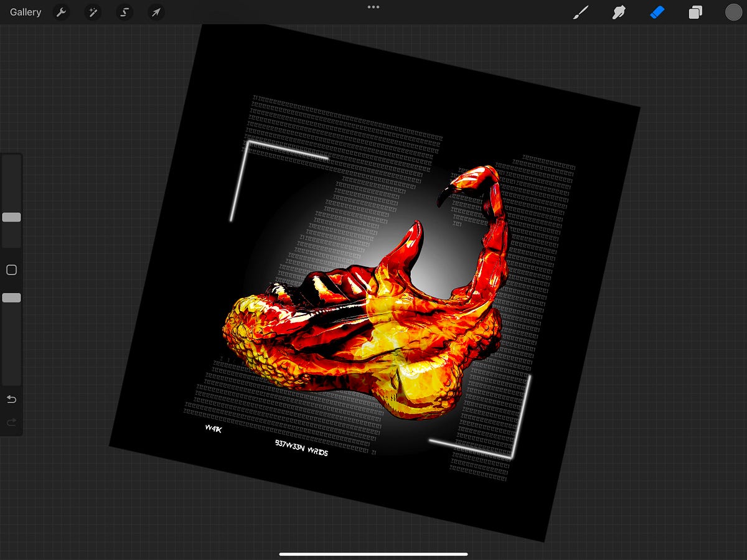Select the Paint brush tool
The width and height of the screenshot is (747, 560).
[581, 12]
